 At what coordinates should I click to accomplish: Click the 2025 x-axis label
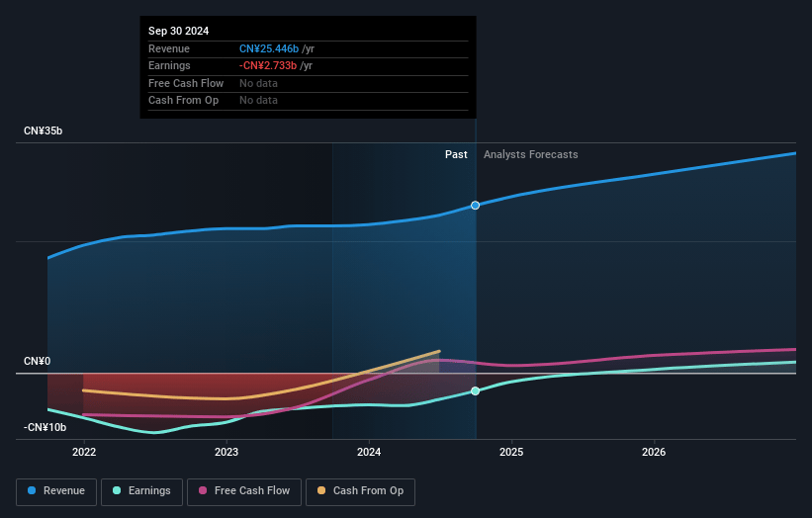511,452
